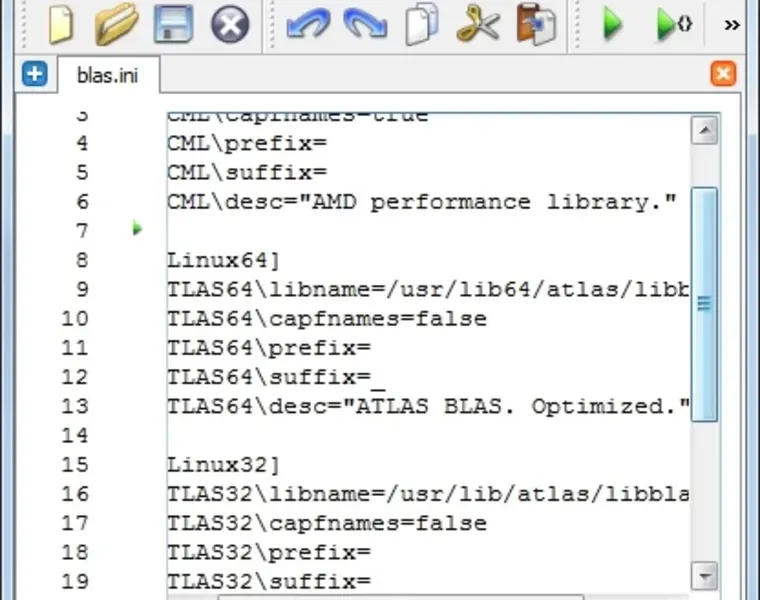This screenshot has width=760, height=600.
Task: Click the Linux32] section header
Action: point(223,465)
